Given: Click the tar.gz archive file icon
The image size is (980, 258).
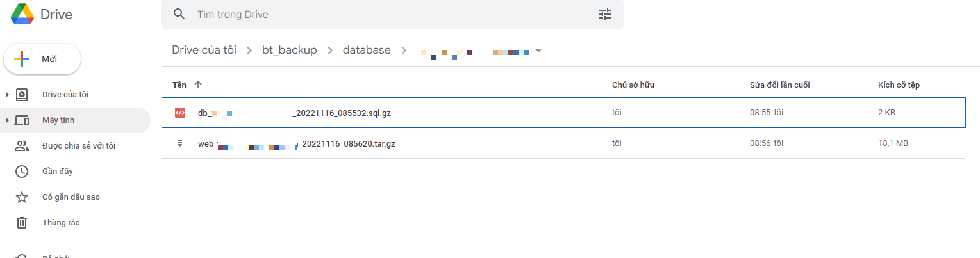Looking at the screenshot, I should click(x=180, y=143).
